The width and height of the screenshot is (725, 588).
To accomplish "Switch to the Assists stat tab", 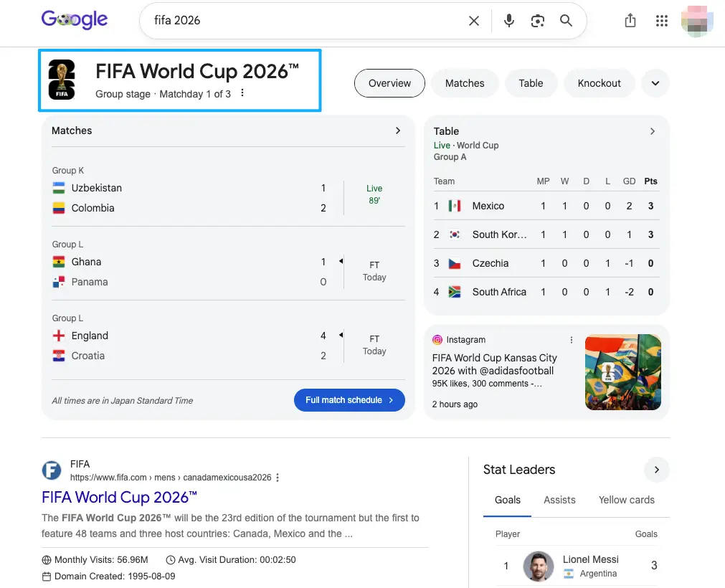I will coord(559,501).
